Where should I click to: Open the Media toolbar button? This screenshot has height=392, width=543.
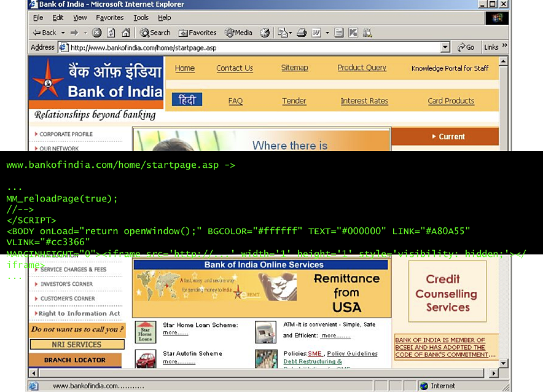[238, 33]
